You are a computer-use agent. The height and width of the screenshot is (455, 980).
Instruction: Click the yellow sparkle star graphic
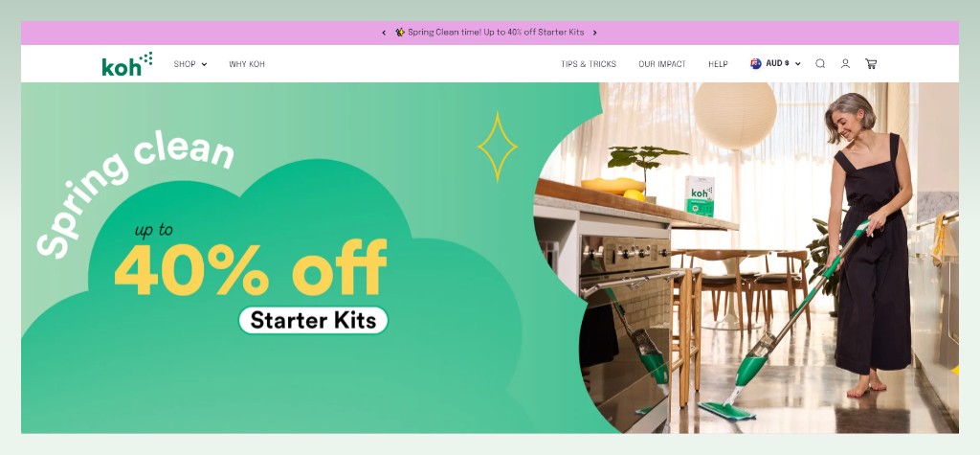[x=498, y=148]
